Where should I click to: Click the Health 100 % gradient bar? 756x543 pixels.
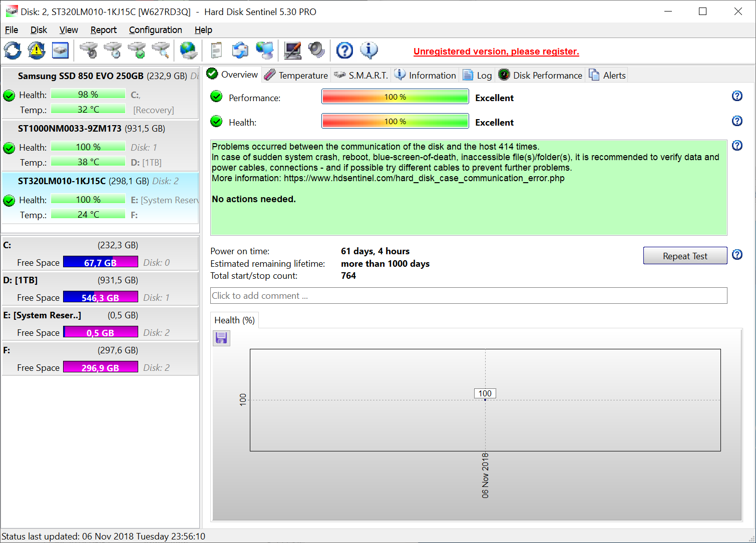pyautogui.click(x=395, y=121)
